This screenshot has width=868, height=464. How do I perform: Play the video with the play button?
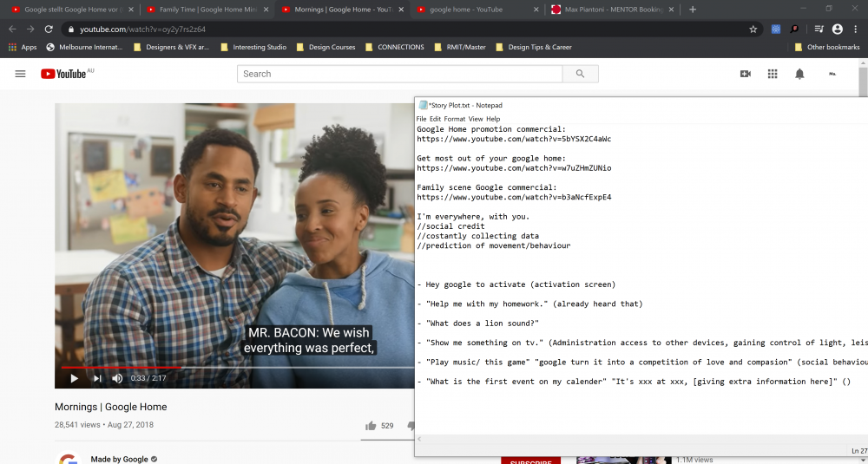pos(74,378)
